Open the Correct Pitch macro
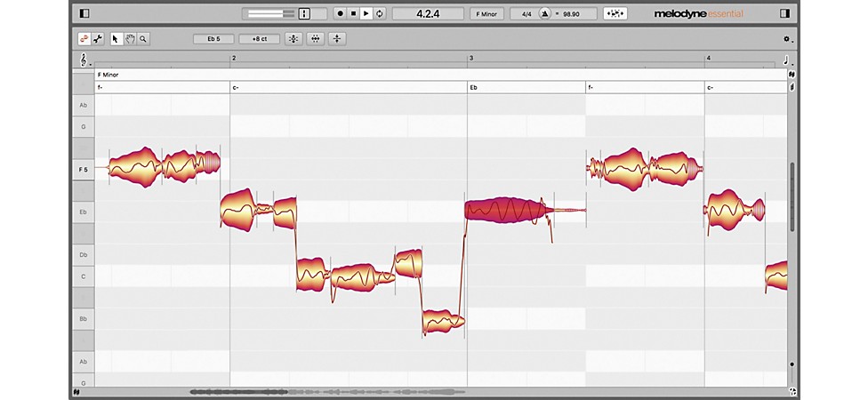Viewport: 868px width, 400px height. coord(293,39)
